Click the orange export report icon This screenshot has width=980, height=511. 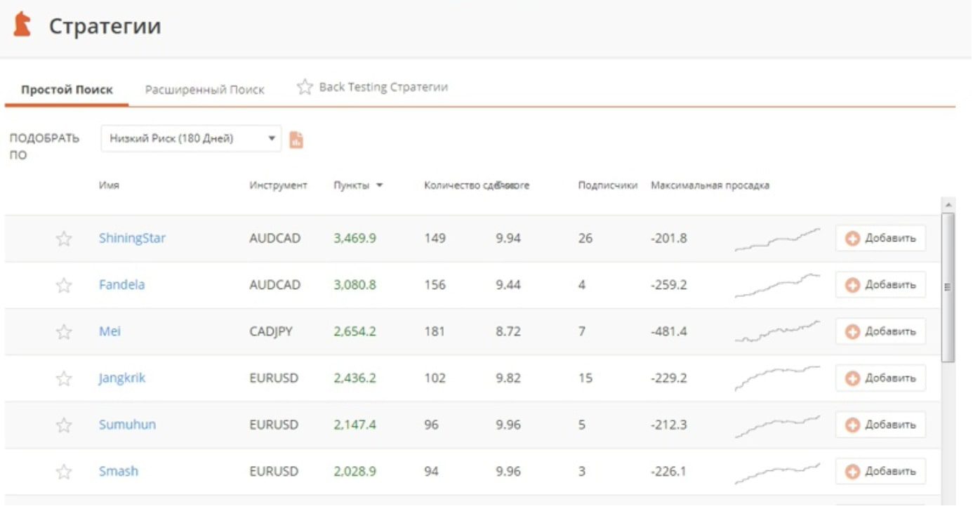pos(296,139)
